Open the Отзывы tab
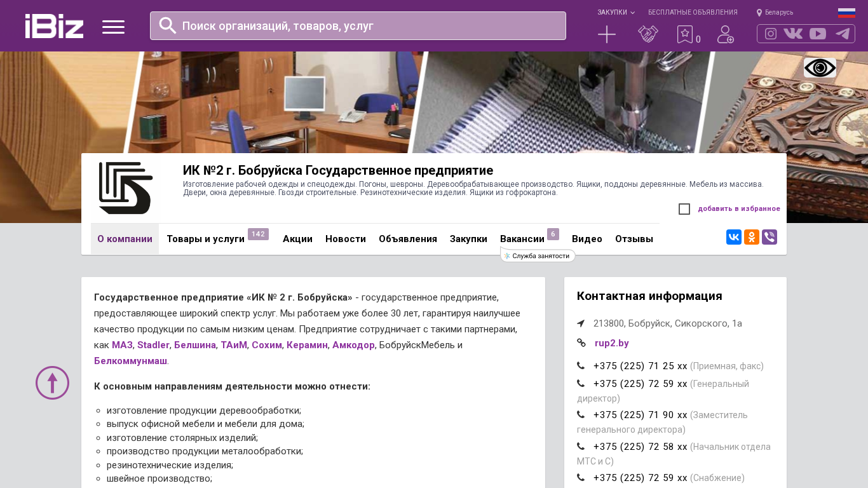 (x=634, y=239)
